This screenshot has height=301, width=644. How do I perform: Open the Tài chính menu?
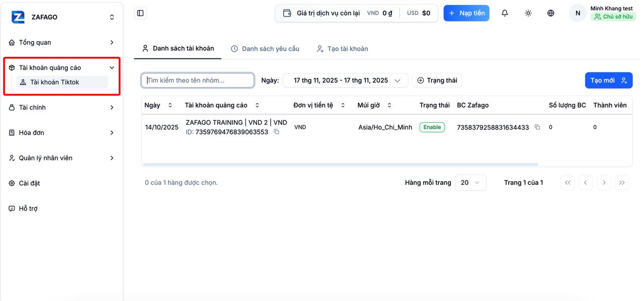[61, 107]
